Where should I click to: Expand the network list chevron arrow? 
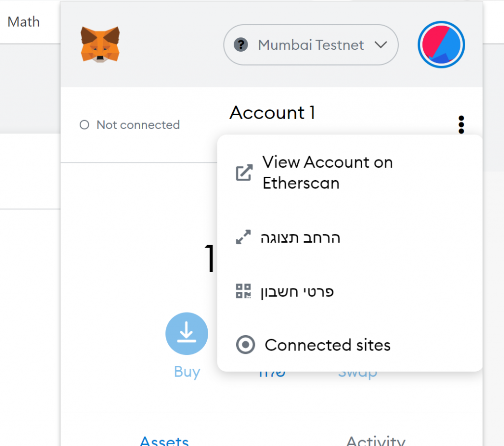coord(380,45)
